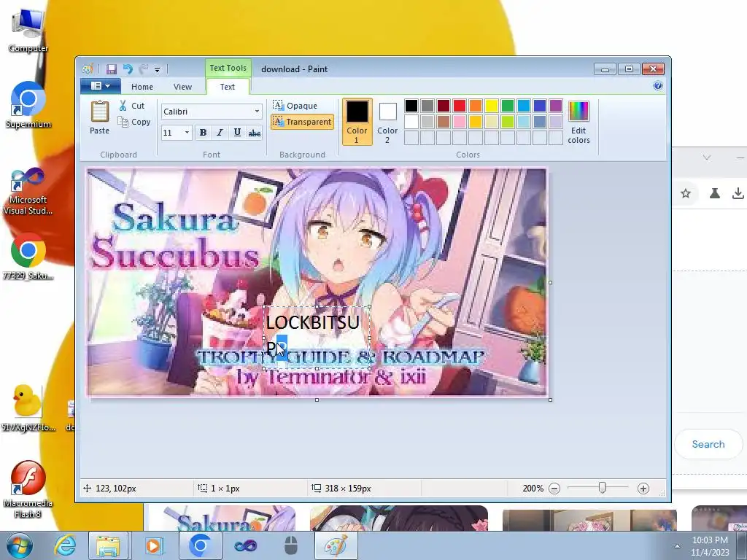Viewport: 747px width, 560px height.
Task: Click the Cut scissors button
Action: [x=131, y=106]
